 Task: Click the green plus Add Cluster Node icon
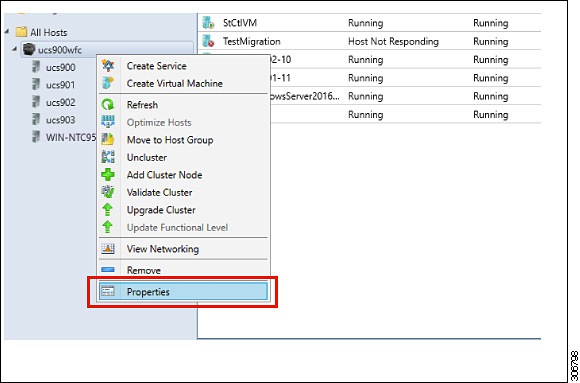pyautogui.click(x=108, y=175)
